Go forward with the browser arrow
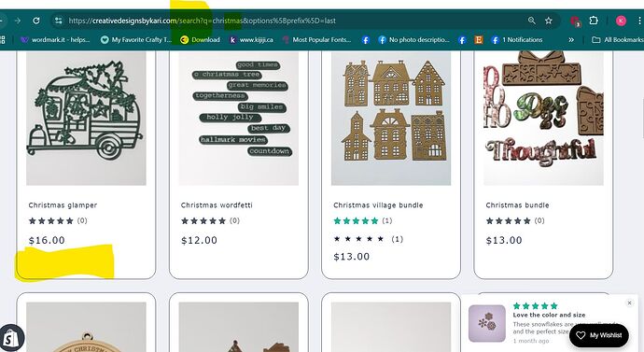Screen dimensions: 644x352 tap(17, 21)
